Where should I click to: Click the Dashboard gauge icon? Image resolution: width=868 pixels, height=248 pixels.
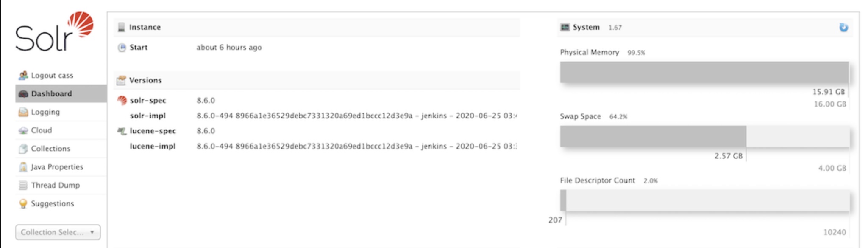point(23,94)
